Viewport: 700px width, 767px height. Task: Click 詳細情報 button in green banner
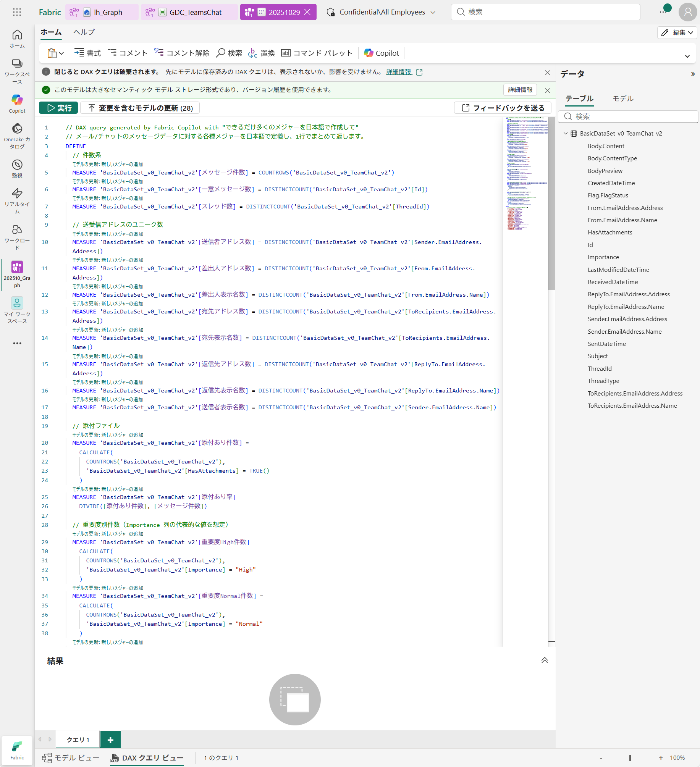tap(520, 90)
